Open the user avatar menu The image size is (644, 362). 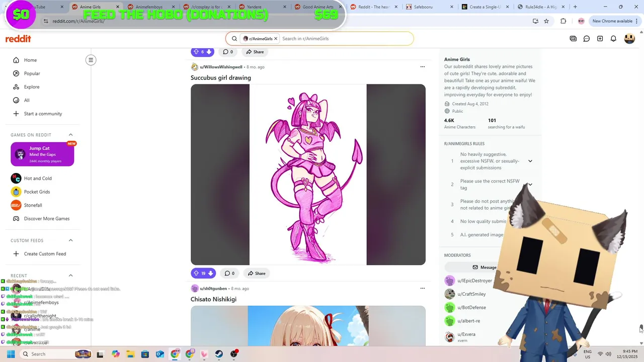coord(629,39)
